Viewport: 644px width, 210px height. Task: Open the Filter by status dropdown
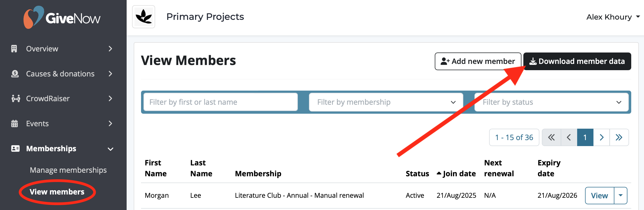coord(552,102)
